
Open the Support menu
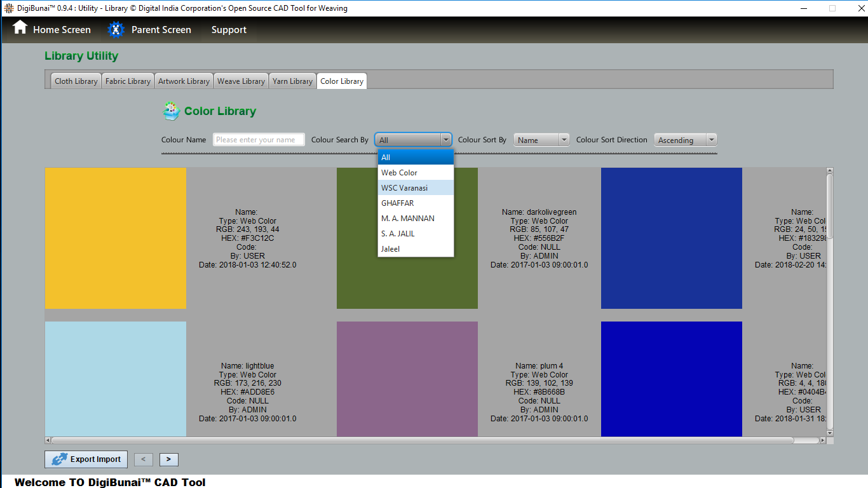point(229,30)
